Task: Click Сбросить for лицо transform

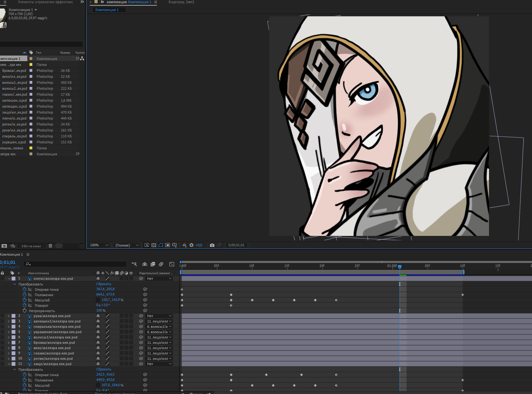Action: tap(104, 369)
